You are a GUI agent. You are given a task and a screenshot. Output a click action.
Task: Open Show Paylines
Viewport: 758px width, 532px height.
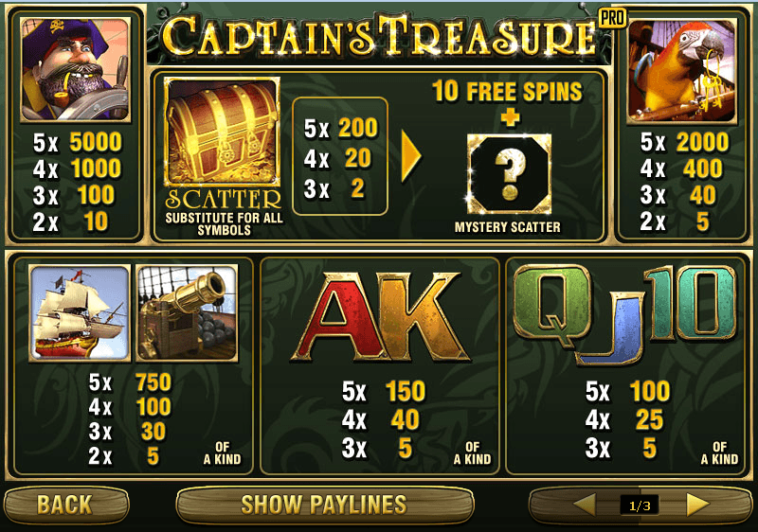[x=325, y=505]
